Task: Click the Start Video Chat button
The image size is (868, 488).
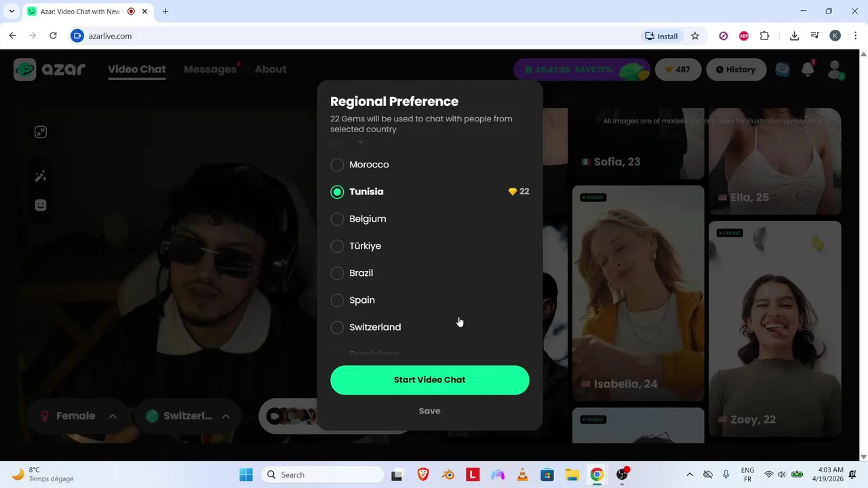Action: [x=429, y=380]
